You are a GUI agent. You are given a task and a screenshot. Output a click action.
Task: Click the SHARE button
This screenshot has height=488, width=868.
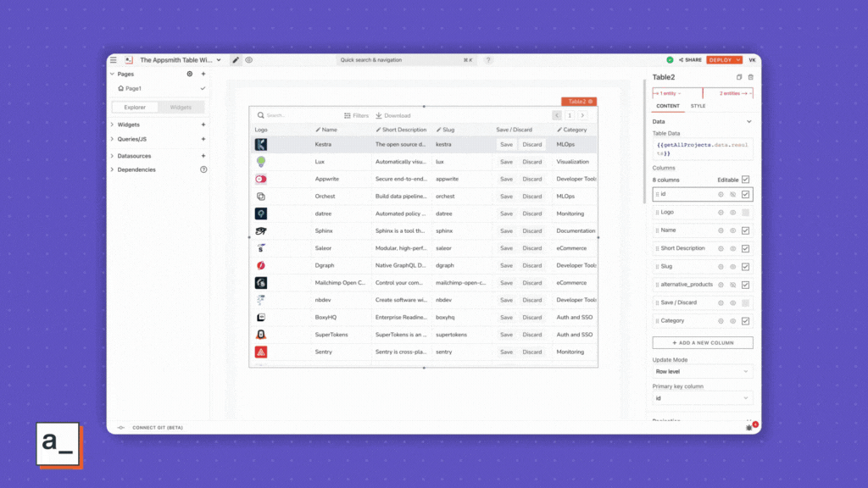pos(690,60)
